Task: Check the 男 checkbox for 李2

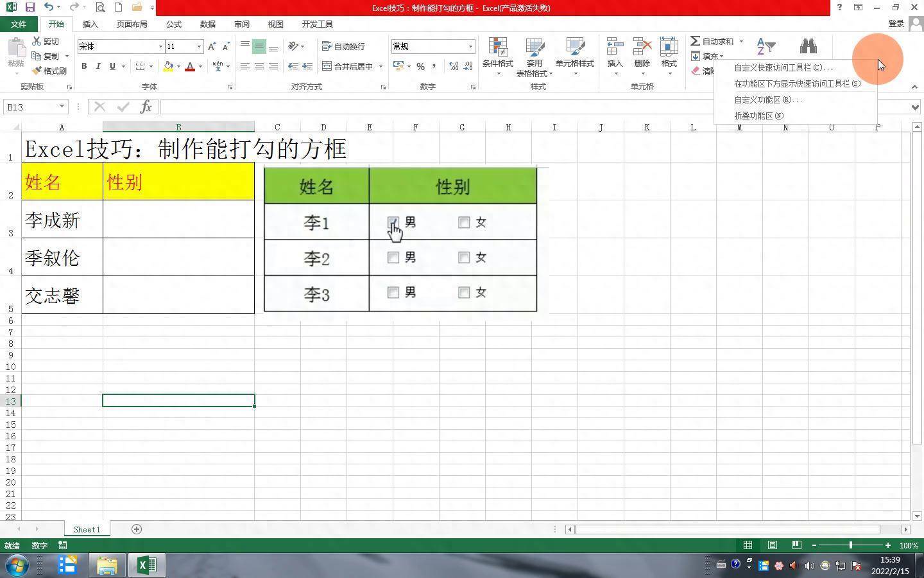Action: pos(393,258)
